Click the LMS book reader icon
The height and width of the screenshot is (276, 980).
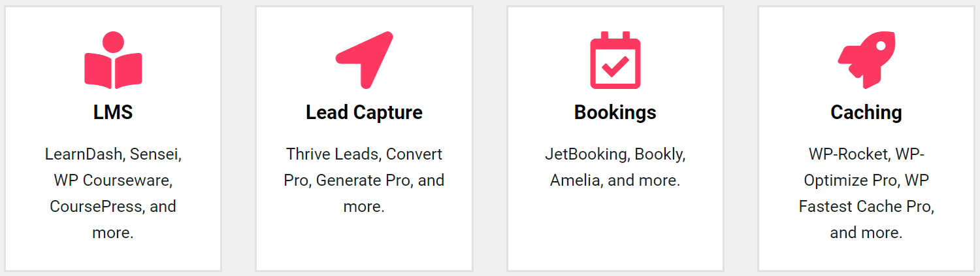click(113, 60)
